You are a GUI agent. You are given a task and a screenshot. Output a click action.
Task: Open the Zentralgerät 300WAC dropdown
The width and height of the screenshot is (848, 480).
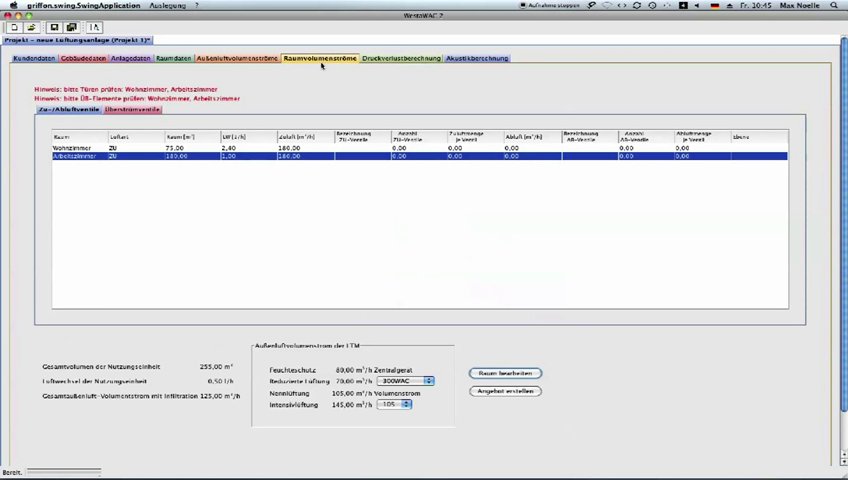click(405, 381)
